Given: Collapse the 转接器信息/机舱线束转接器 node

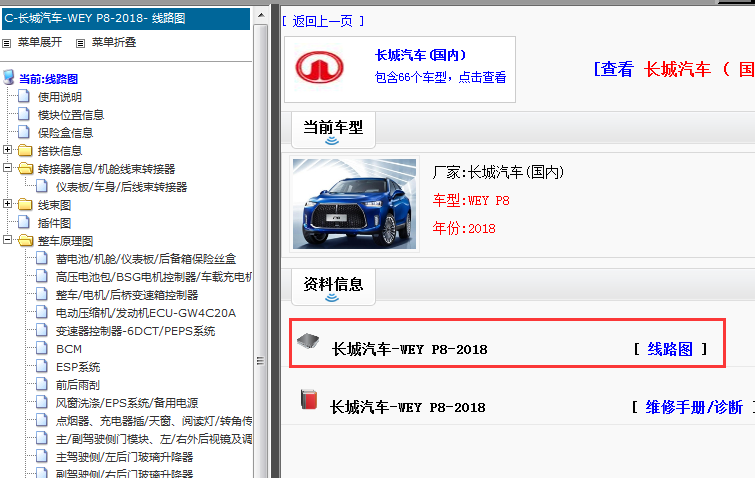Looking at the screenshot, I should coord(7,168).
